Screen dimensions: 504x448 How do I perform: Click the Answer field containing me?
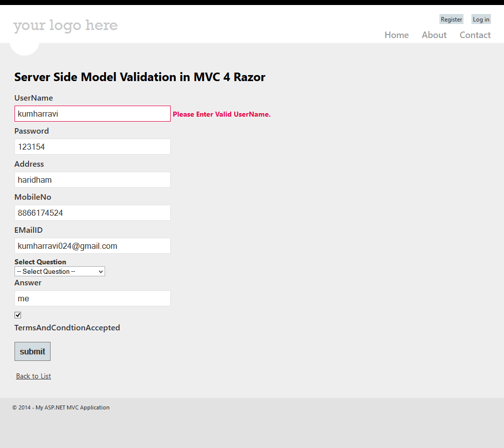tap(92, 298)
